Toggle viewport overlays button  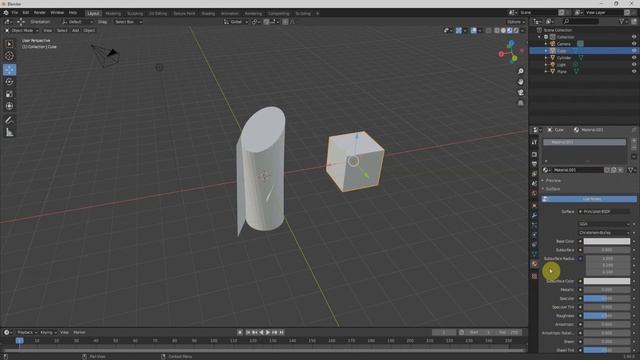[473, 30]
